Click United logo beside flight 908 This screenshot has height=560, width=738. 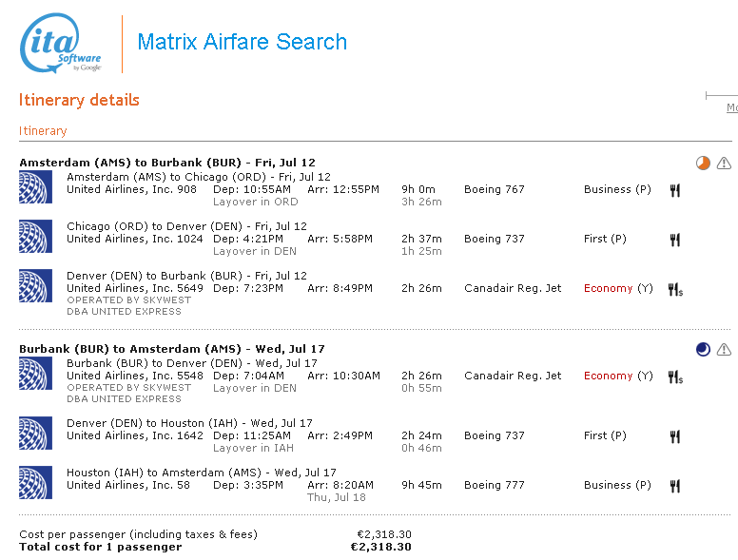(x=36, y=187)
